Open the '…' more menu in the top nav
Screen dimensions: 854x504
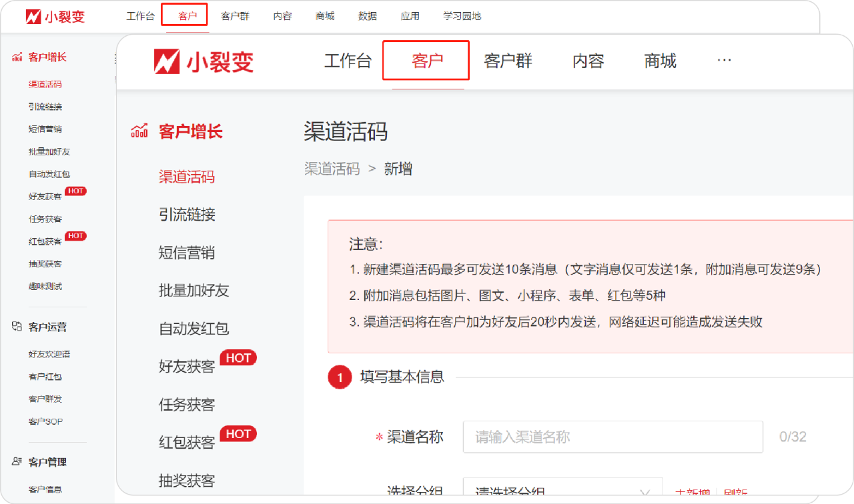tap(724, 61)
